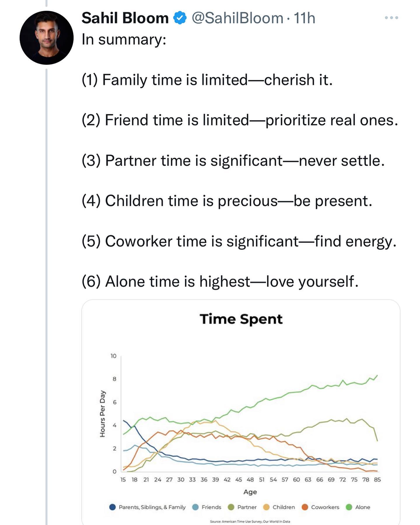Click the Sahil Bloom display name
Viewport: 420px width, 525px height.
[x=125, y=18]
